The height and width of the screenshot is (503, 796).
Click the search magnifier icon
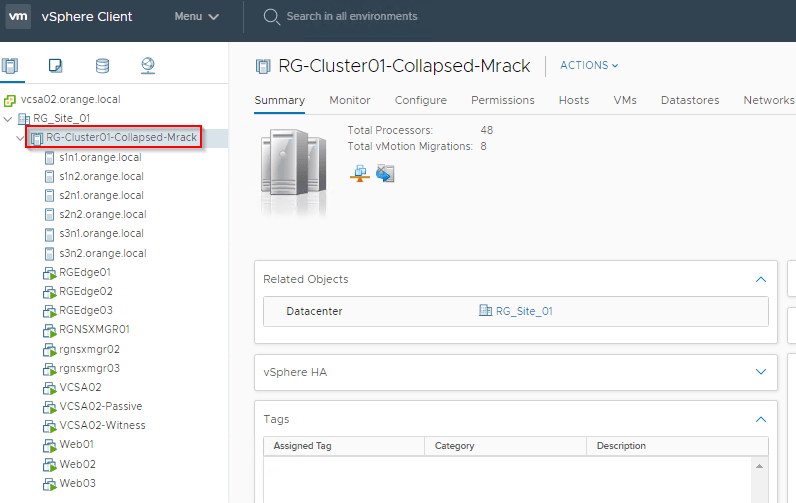pyautogui.click(x=272, y=17)
